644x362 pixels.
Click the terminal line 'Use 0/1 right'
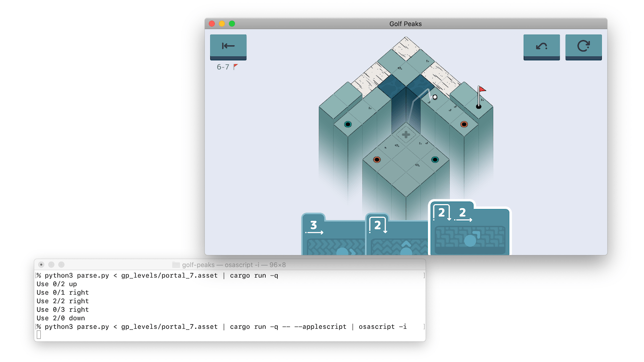coord(63,293)
